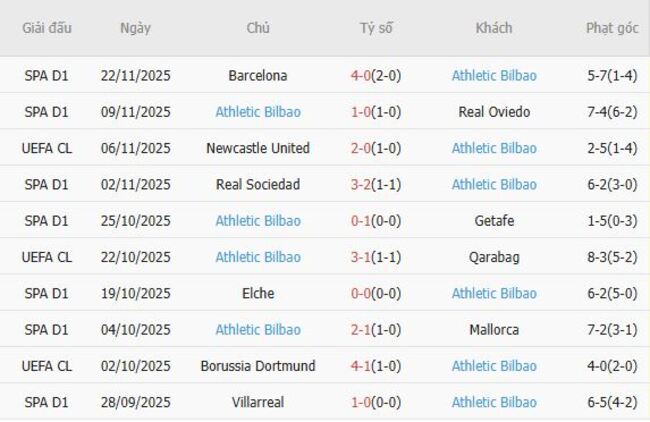Viewport: 650px width, 422px height.
Task: Click the "Tỷ số" column header
Action: point(376,28)
